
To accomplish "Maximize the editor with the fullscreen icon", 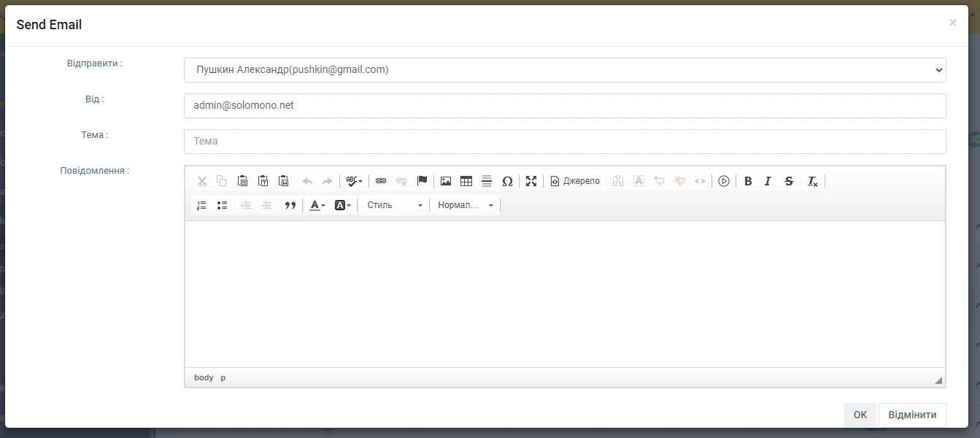I will pos(531,181).
